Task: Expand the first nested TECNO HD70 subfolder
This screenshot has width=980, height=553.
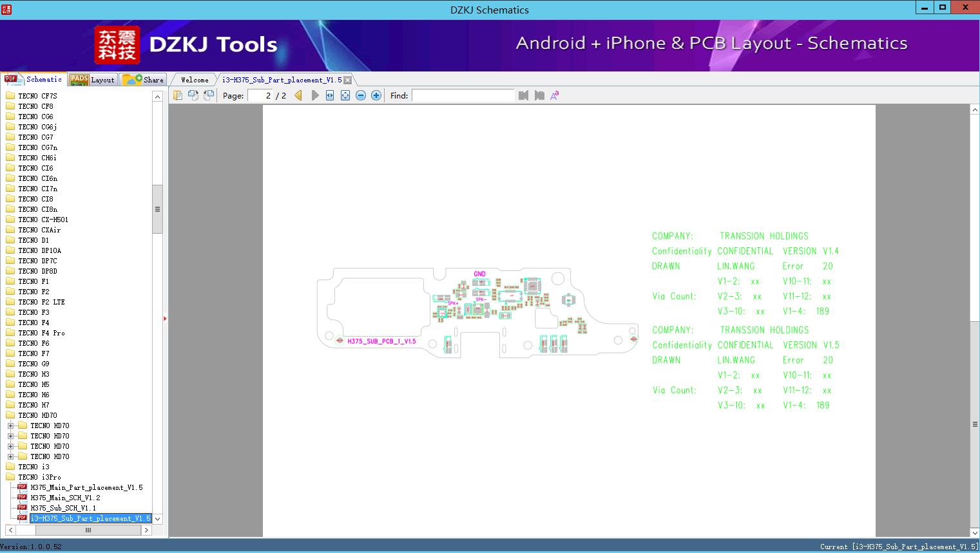Action: coord(10,426)
